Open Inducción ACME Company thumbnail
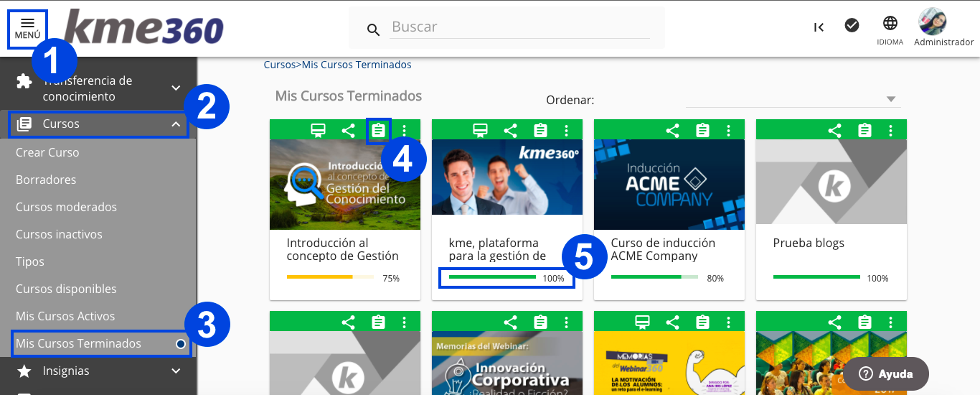Viewport: 980px width, 395px height. pyautogui.click(x=669, y=185)
